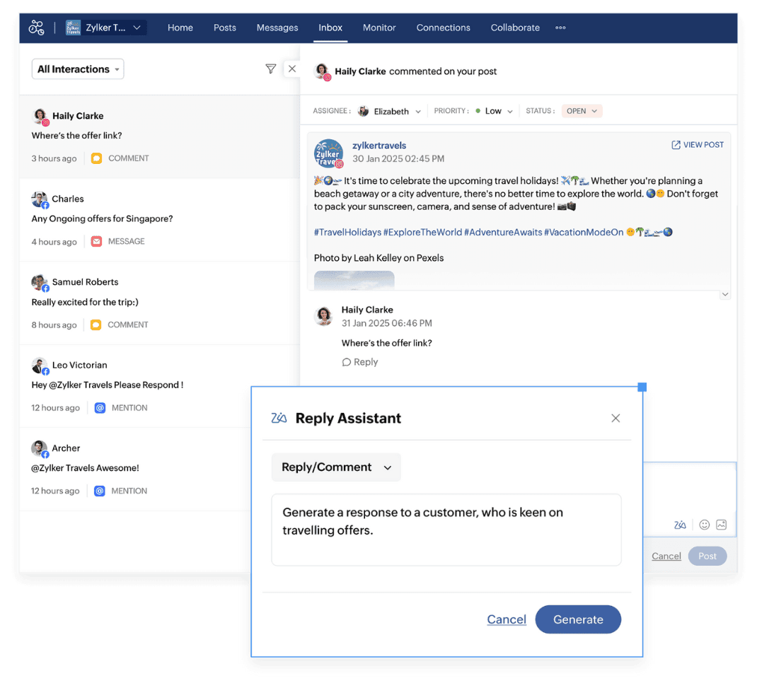
Task: Select Charles's Singapore offers message
Action: pyautogui.click(x=102, y=218)
